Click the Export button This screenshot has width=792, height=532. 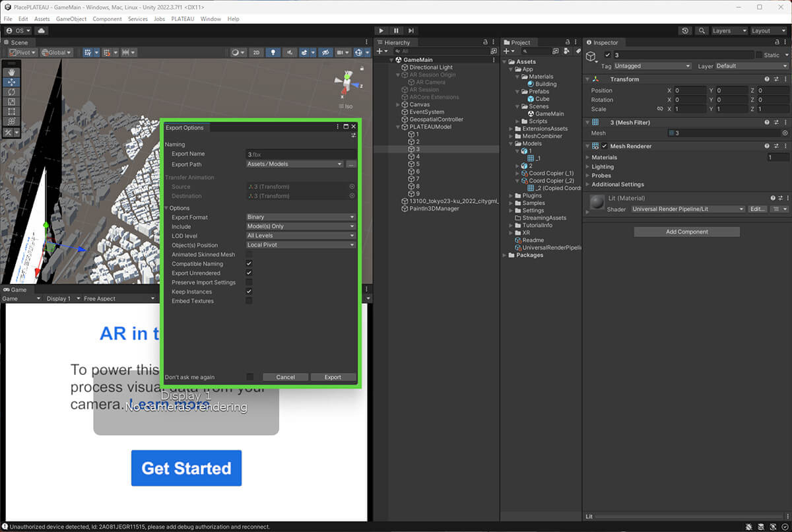[x=333, y=377]
